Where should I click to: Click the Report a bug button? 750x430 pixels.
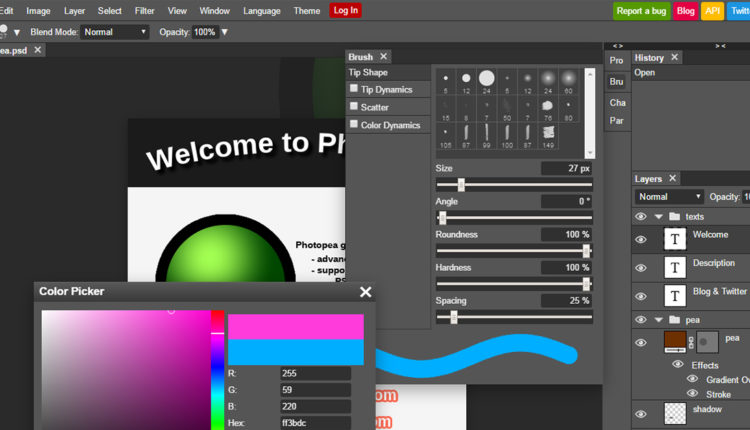641,11
